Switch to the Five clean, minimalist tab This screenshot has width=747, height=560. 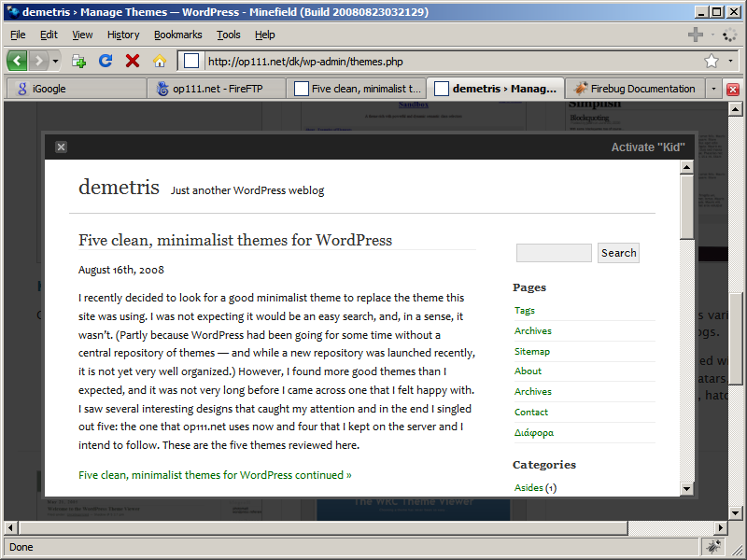point(357,89)
